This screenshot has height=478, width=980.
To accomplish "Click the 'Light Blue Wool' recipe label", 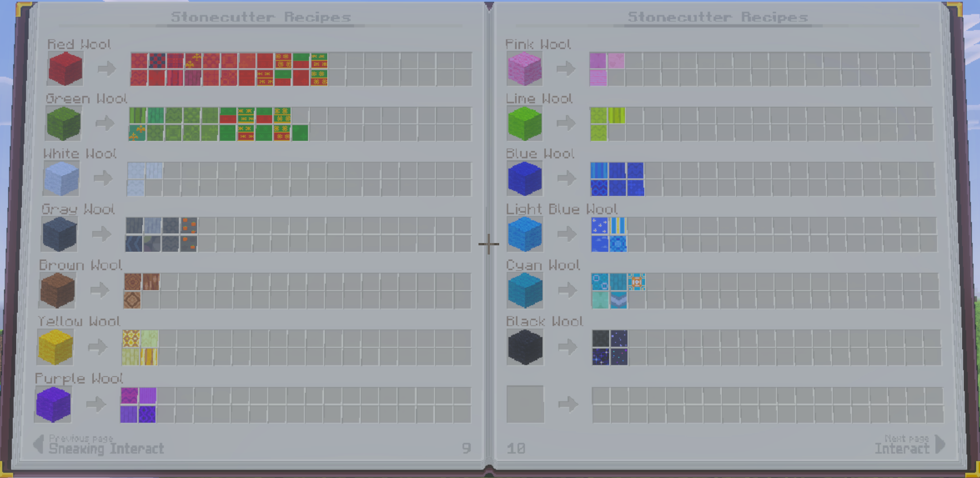I will pyautogui.click(x=562, y=209).
